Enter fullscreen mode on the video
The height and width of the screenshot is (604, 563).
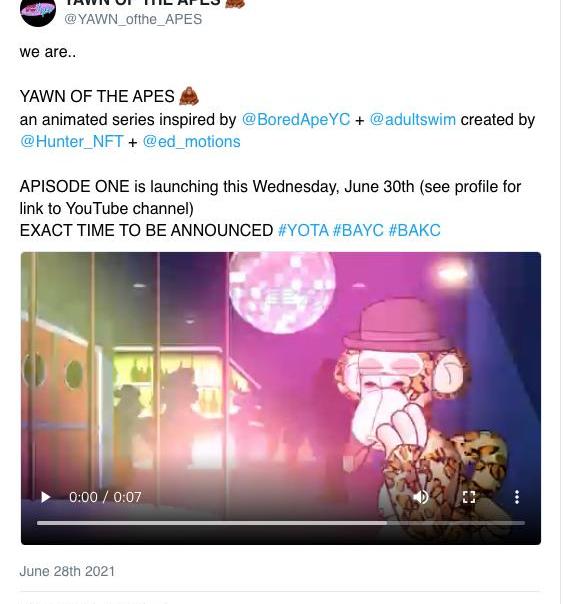(469, 497)
